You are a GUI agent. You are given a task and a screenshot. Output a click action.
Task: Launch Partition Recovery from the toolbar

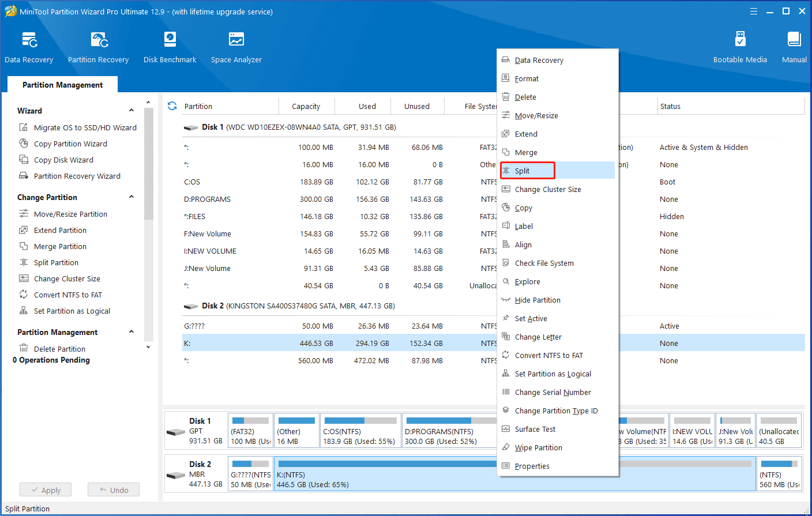(x=98, y=47)
